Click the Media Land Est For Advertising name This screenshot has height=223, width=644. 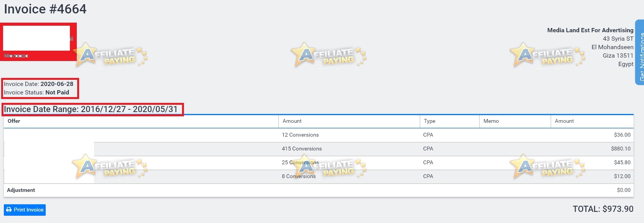pyautogui.click(x=590, y=30)
